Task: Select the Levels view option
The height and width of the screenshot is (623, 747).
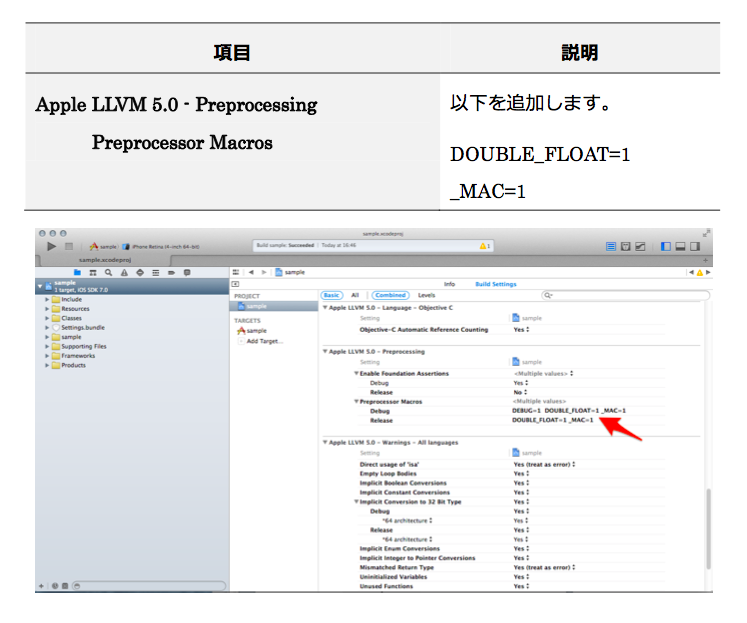Action: point(426,295)
